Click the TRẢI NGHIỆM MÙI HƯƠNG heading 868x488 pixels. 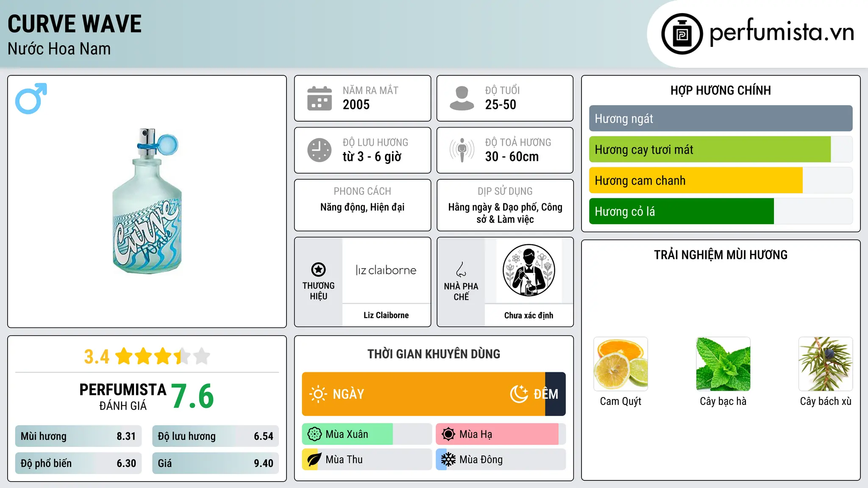pos(721,255)
